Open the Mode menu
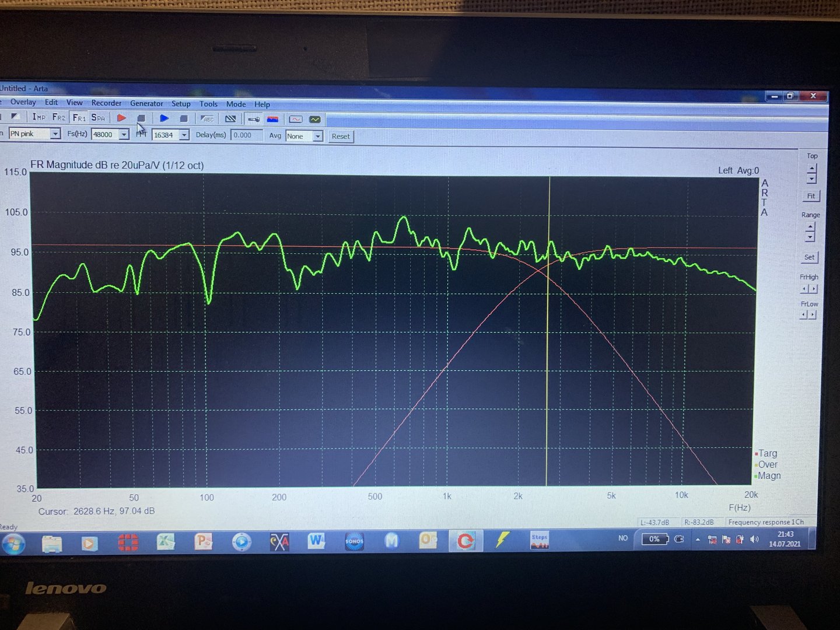The width and height of the screenshot is (840, 630). 236,104
